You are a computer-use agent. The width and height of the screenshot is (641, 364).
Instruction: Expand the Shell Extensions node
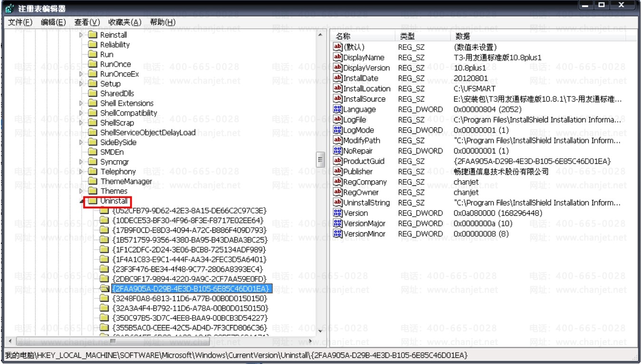click(x=82, y=103)
